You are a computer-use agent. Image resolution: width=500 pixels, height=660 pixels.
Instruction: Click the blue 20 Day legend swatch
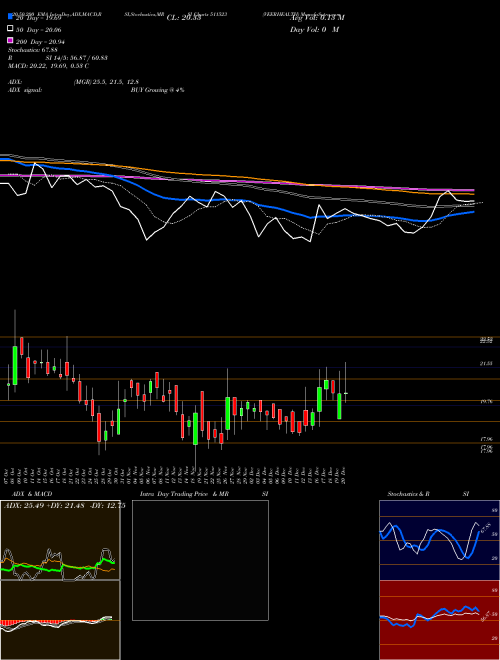pyautogui.click(x=11, y=16)
